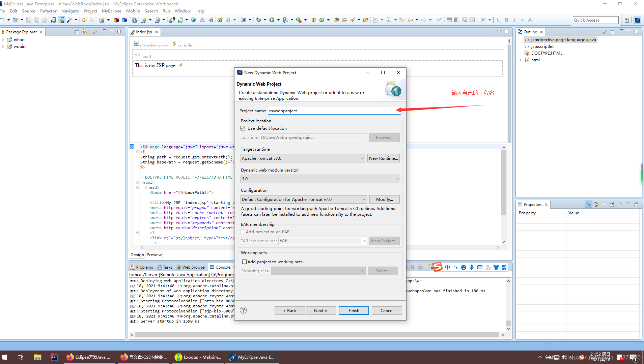Uncheck the Use default location checkbox
This screenshot has width=644, height=364.
tap(243, 128)
